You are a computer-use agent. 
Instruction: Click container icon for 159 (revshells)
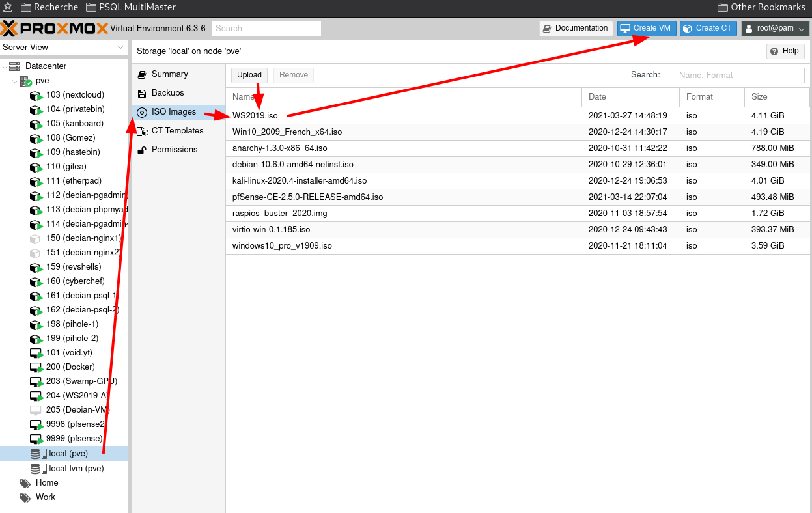(x=36, y=267)
